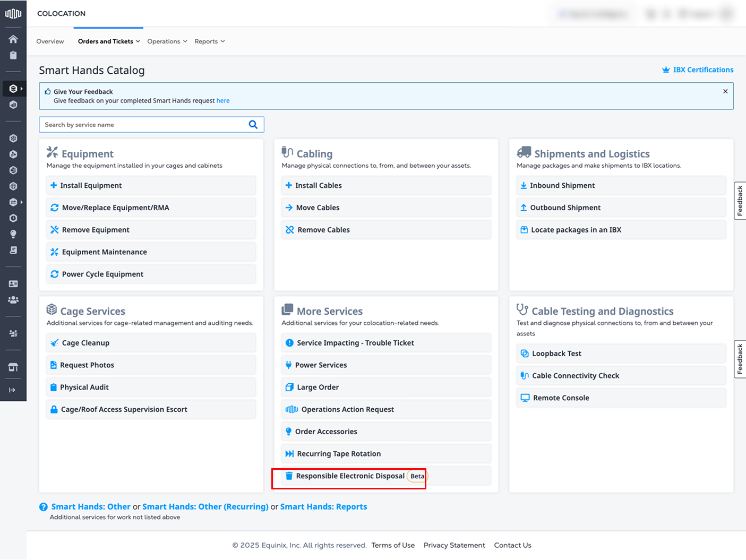Open the Smart Hands: Reports link
Image resolution: width=746 pixels, height=560 pixels.
(324, 507)
